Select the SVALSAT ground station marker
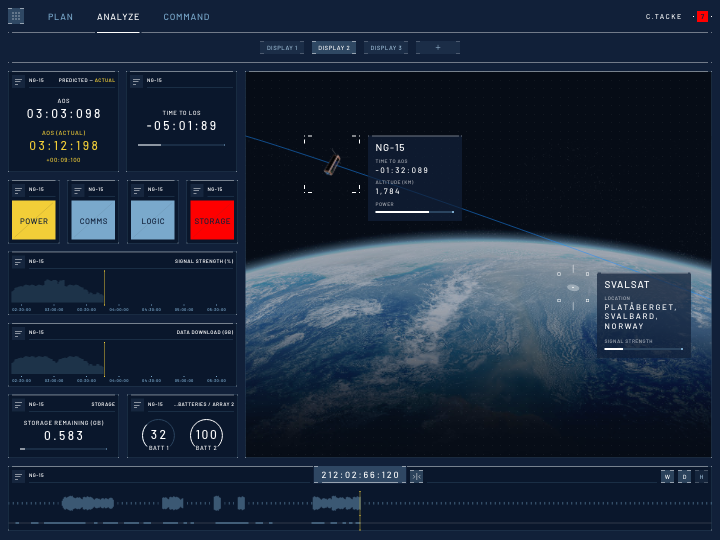Image resolution: width=720 pixels, height=540 pixels. [x=573, y=288]
